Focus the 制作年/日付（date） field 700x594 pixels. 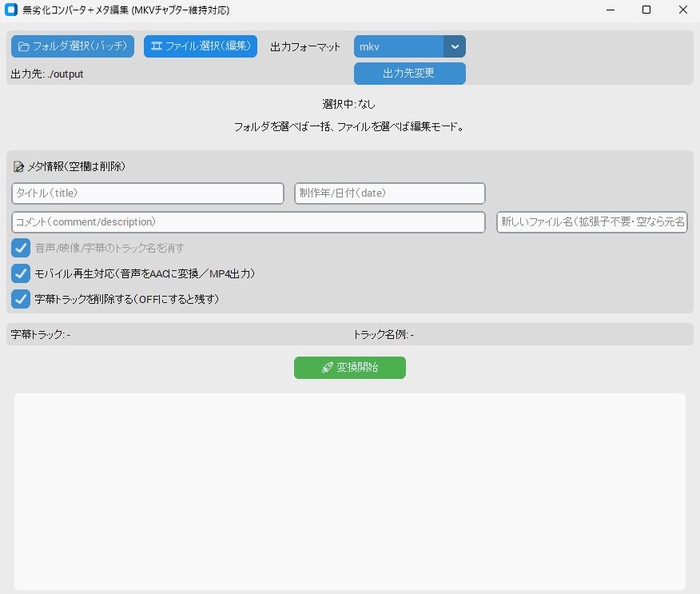click(389, 193)
